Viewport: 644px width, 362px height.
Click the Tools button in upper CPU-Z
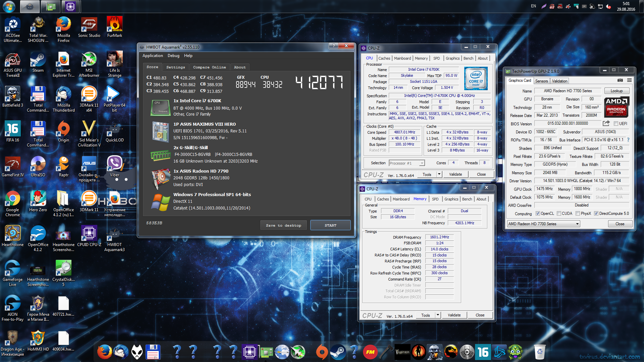(427, 174)
